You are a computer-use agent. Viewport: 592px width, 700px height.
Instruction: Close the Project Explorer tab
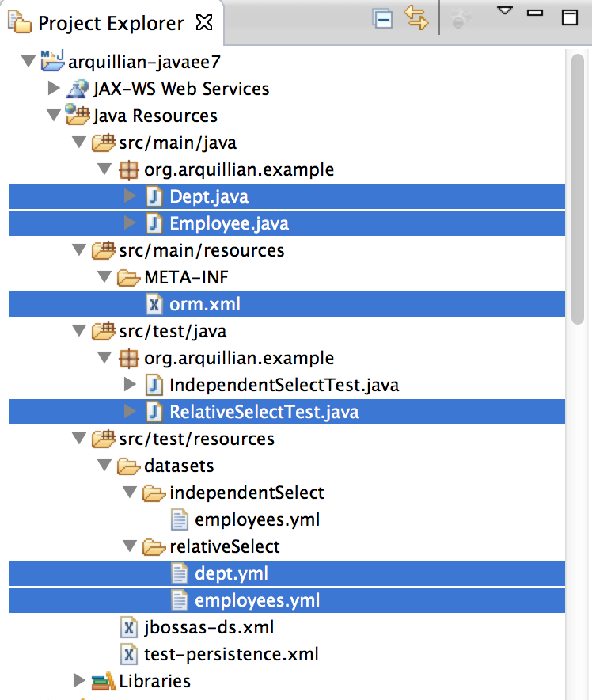point(204,22)
